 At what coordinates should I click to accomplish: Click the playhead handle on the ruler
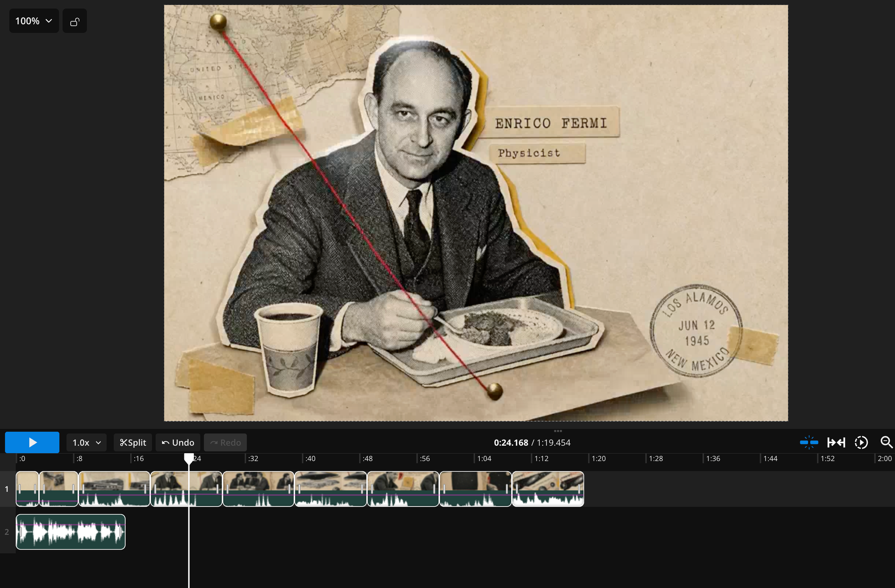pyautogui.click(x=189, y=458)
